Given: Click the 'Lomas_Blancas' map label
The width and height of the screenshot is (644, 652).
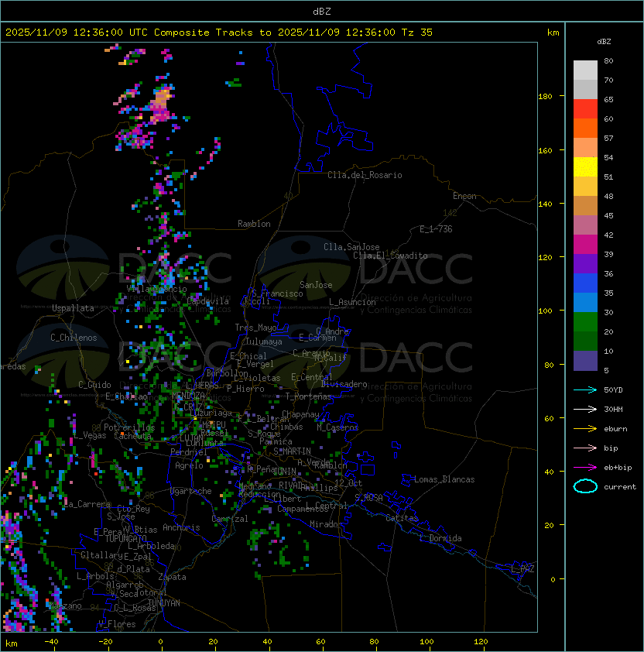Looking at the screenshot, I should (x=444, y=479).
